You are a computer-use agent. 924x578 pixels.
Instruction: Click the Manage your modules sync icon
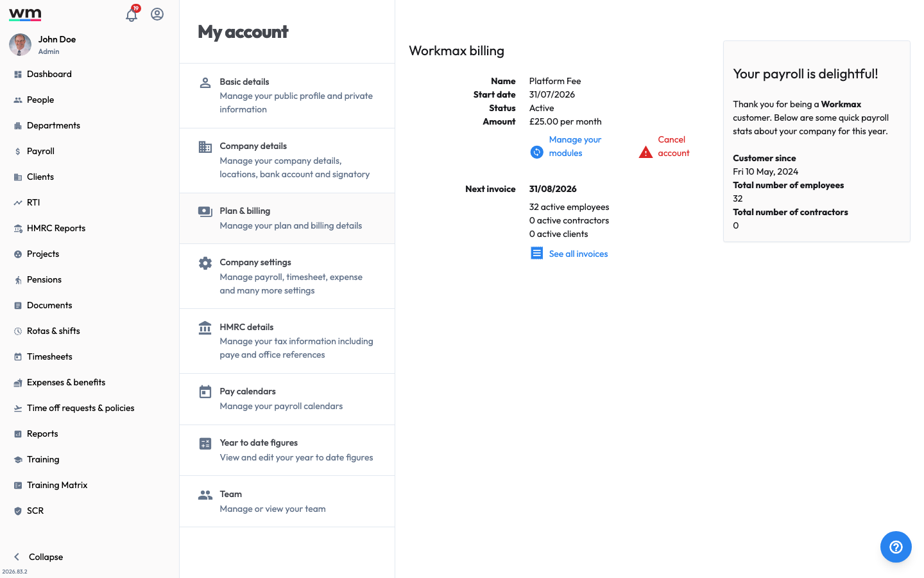(x=537, y=152)
